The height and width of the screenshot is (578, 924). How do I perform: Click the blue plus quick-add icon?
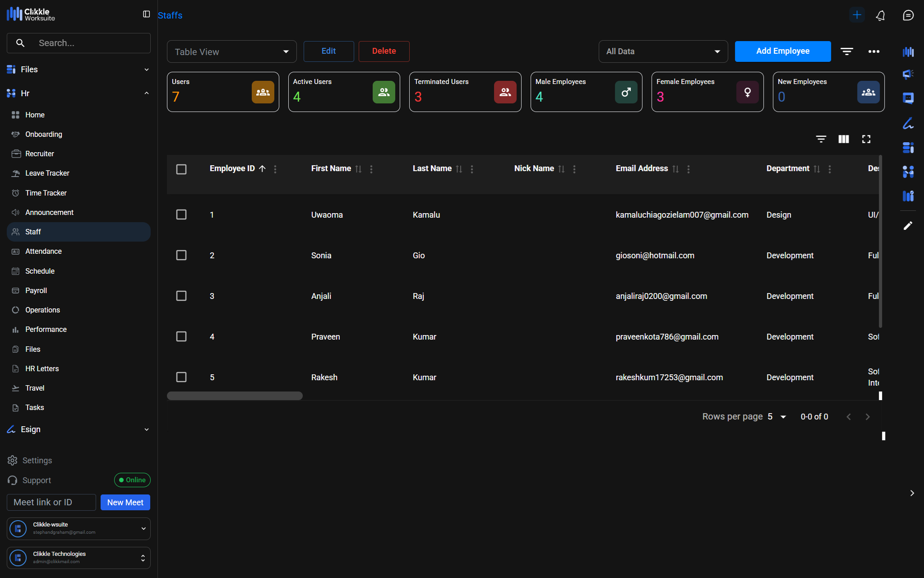coord(856,15)
